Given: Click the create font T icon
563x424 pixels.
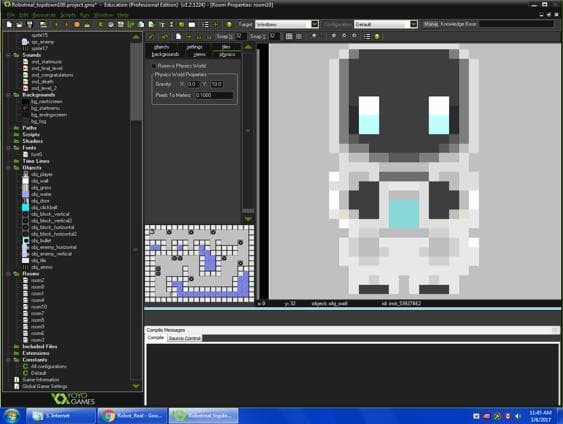Looking at the screenshot, I should click(162, 24).
